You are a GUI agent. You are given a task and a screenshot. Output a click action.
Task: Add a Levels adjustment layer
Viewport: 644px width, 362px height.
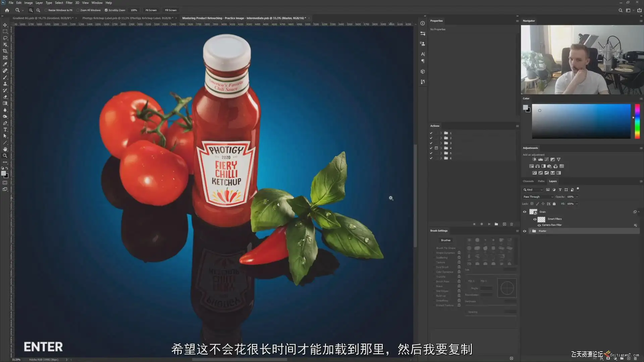coord(540,160)
